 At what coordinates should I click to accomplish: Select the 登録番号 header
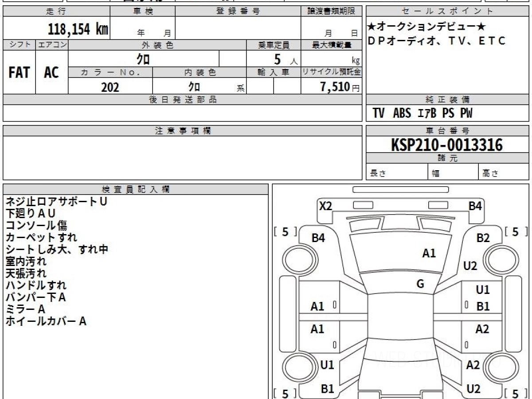point(238,12)
